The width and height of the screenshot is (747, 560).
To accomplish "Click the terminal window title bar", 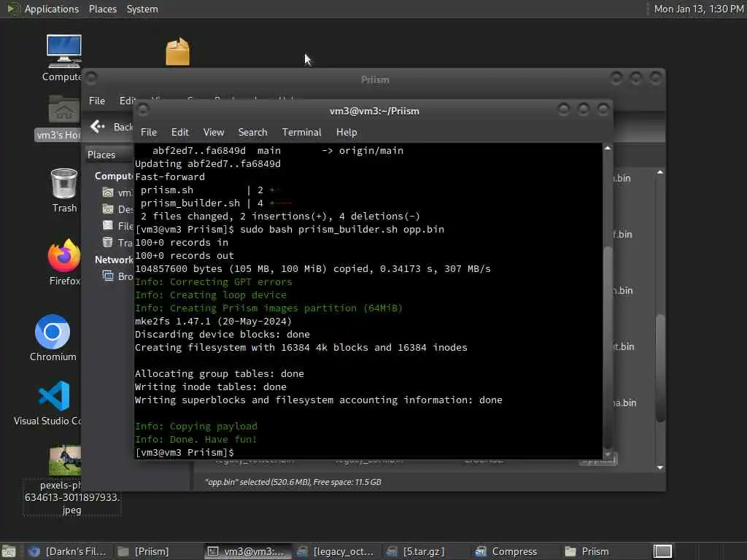I will point(374,111).
